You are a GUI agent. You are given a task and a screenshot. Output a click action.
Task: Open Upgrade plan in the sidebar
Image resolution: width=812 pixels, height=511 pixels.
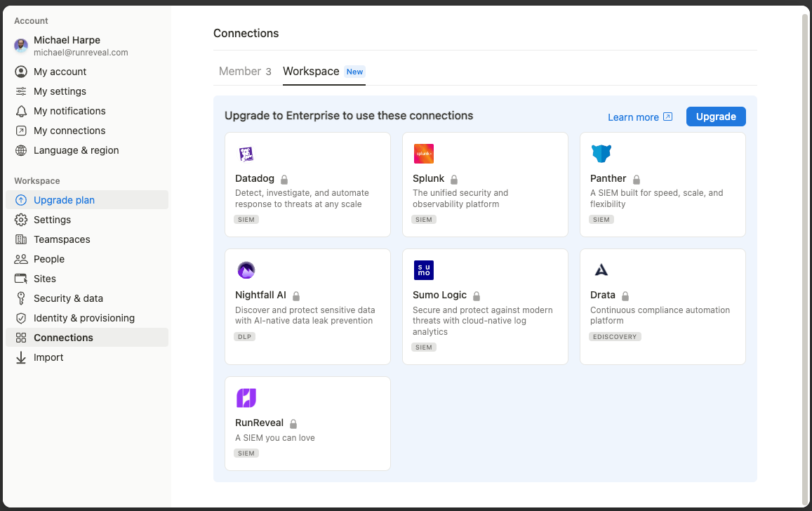(x=64, y=200)
